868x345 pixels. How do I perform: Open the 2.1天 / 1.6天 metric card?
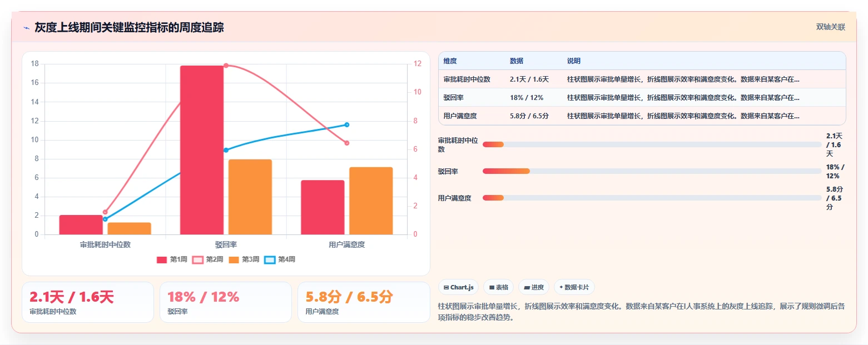click(88, 302)
